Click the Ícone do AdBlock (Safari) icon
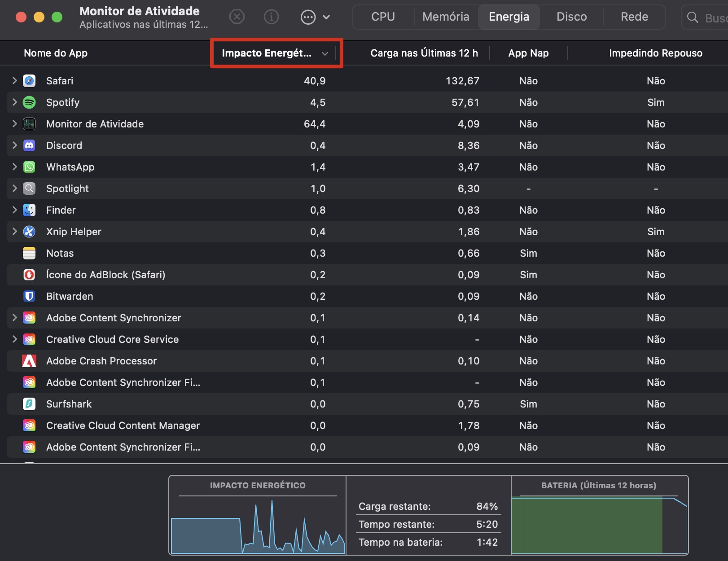This screenshot has height=561, width=728. click(29, 275)
